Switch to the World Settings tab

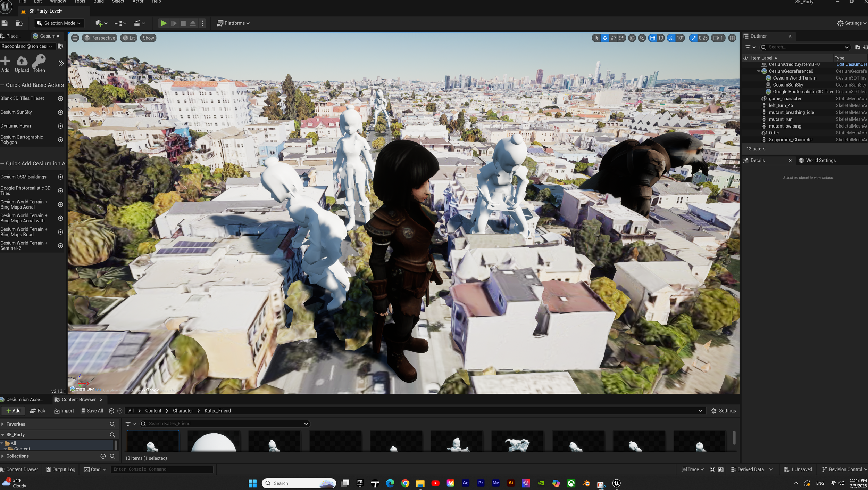(820, 160)
